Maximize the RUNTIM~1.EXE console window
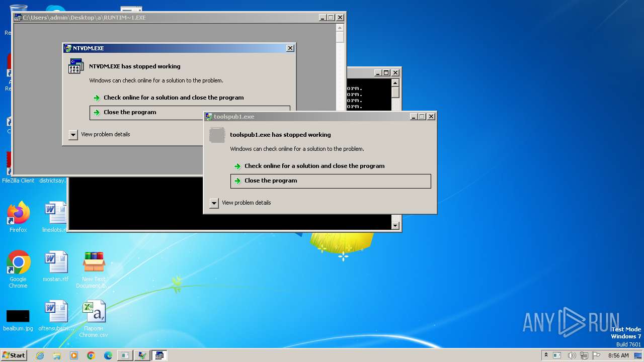Screen dimensions: 644x362 point(331,18)
